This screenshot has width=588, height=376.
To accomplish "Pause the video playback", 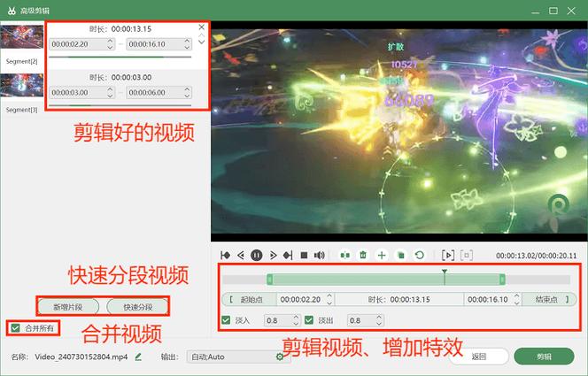I will point(257,256).
